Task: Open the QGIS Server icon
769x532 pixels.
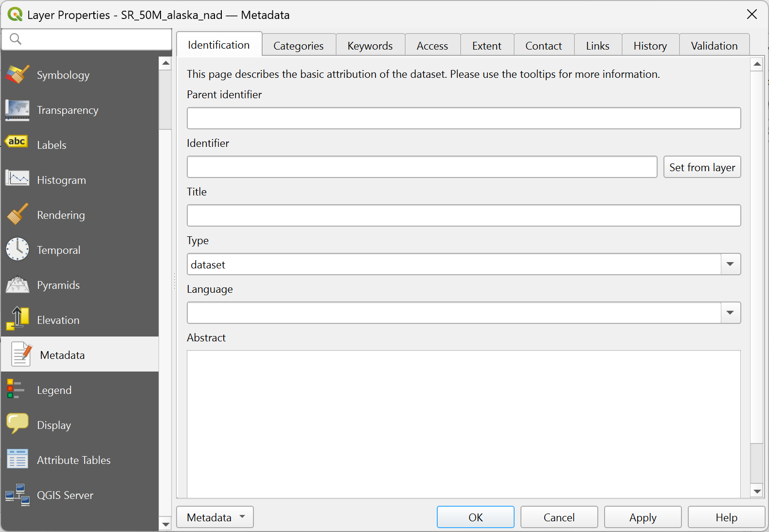Action: click(x=18, y=495)
